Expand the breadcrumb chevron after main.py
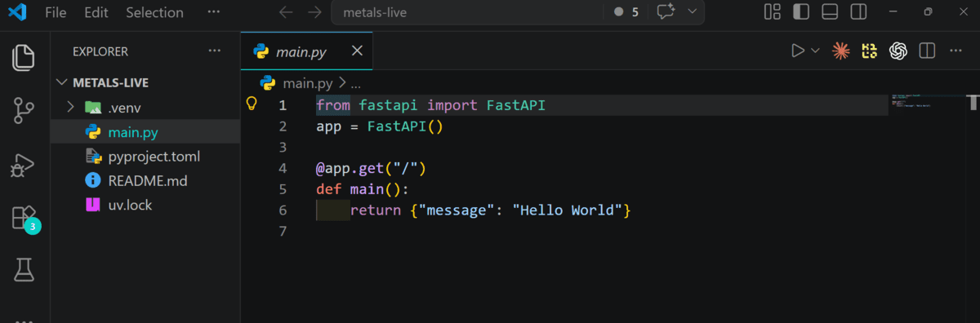This screenshot has height=323, width=980. point(343,82)
